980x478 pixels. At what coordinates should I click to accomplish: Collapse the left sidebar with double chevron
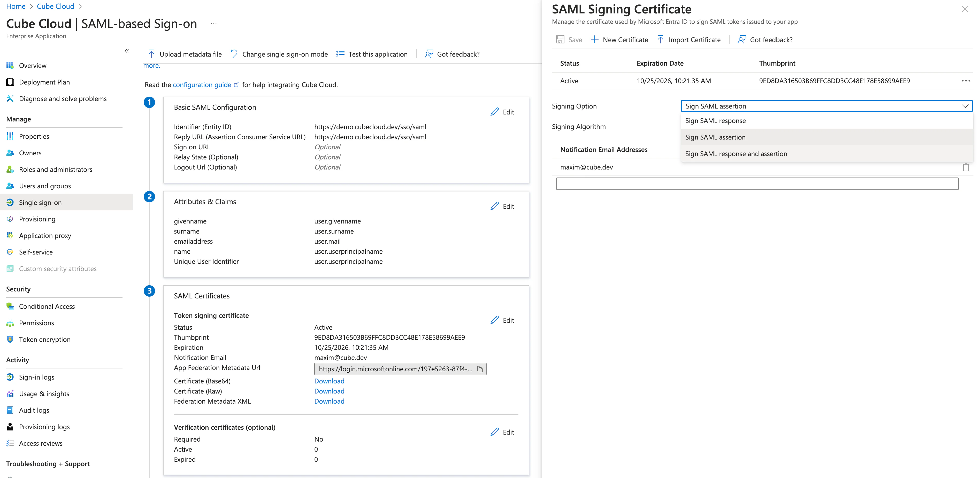pos(127,51)
